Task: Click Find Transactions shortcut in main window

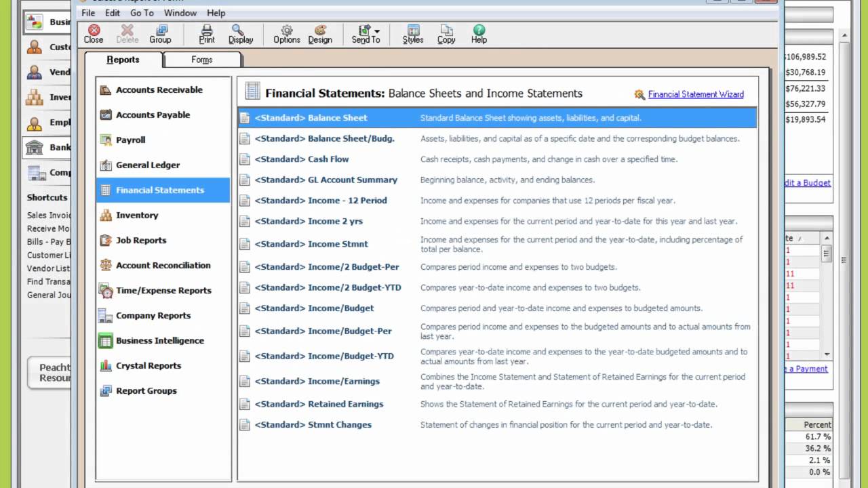Action: (49, 281)
